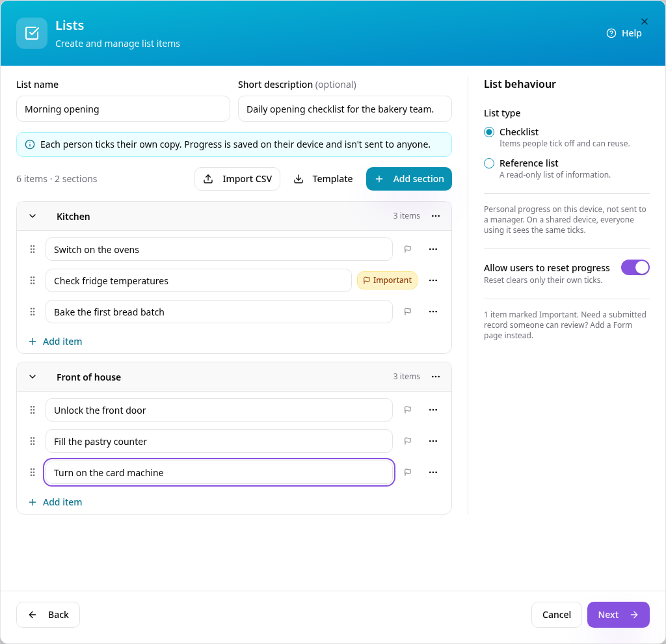
Task: Click the Add section button
Action: [408, 179]
